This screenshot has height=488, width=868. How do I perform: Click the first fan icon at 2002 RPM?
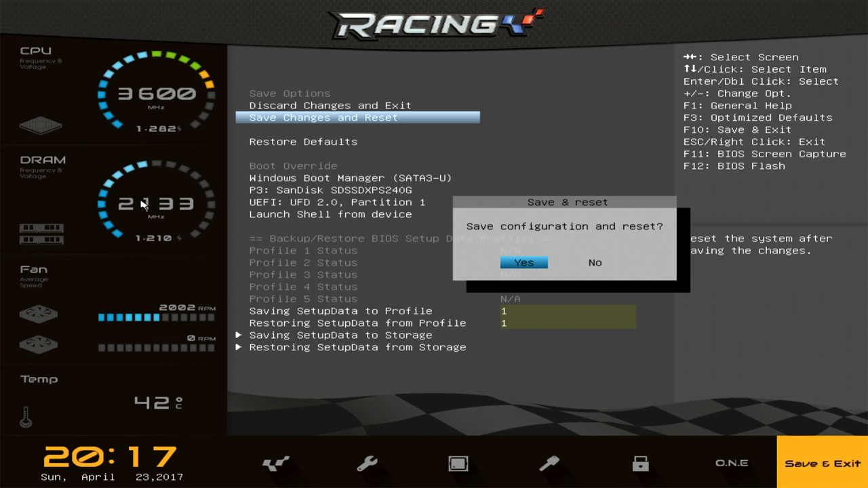[x=39, y=313]
